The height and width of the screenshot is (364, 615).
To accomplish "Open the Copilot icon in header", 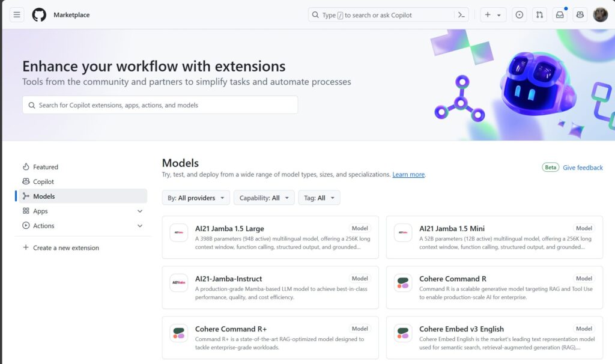I will click(x=580, y=15).
